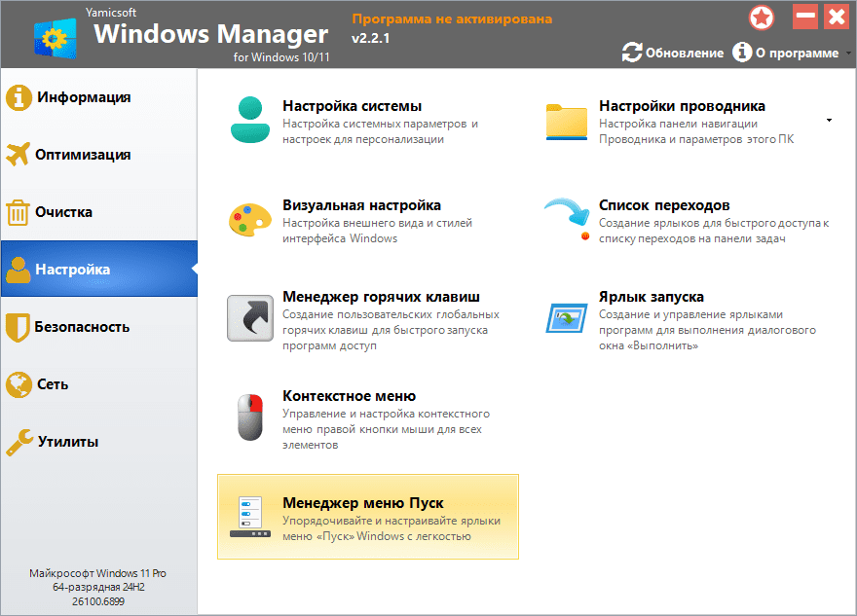Click the 'for Windows 10/11' subtitle
Screen dimensions: 857x616
[281, 56]
